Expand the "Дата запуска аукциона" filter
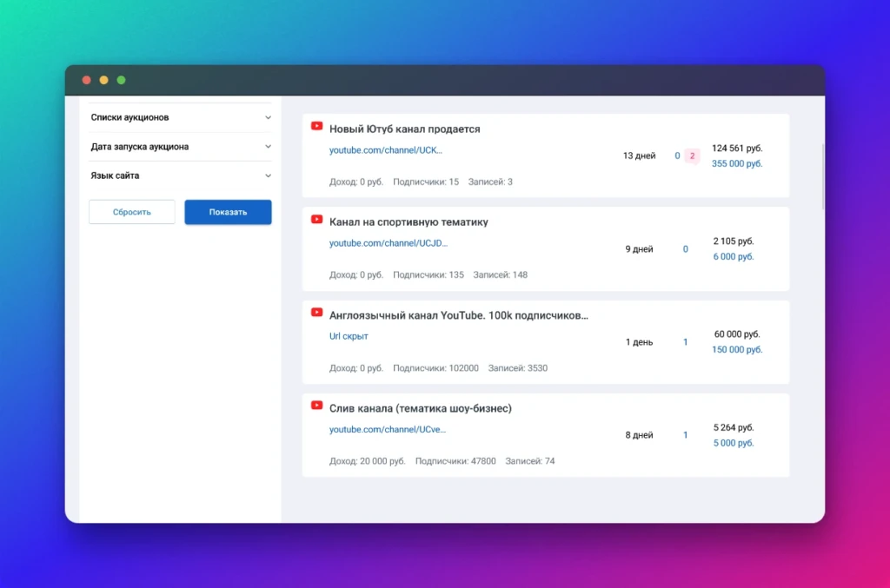Image resolution: width=890 pixels, height=588 pixels. 181,146
